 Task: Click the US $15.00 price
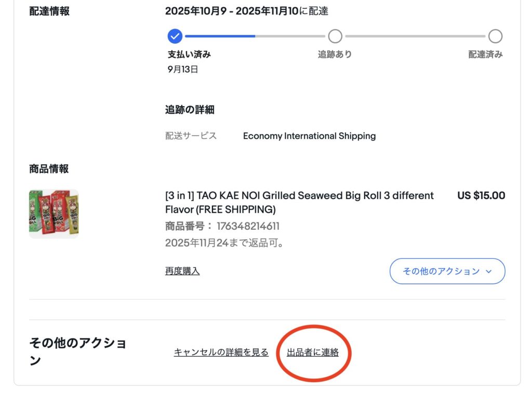pos(481,196)
